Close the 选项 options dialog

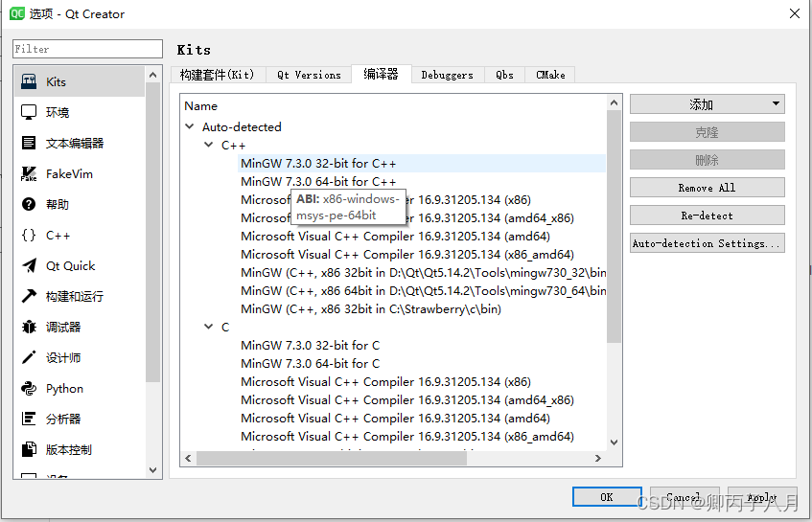click(795, 13)
